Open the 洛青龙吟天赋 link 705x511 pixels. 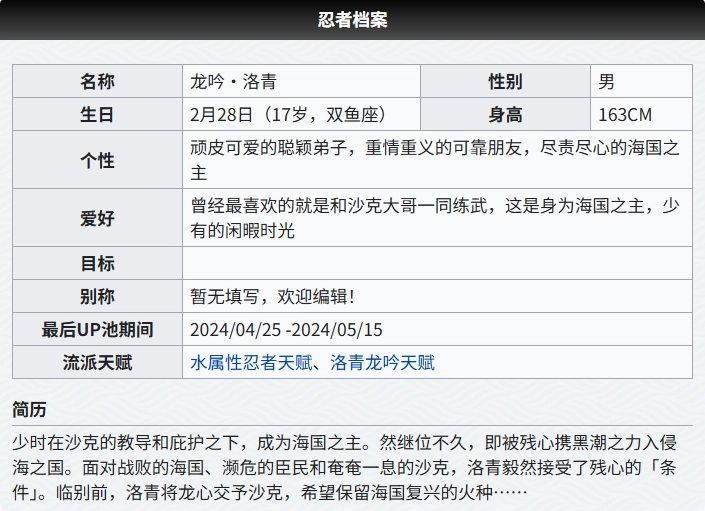click(x=382, y=363)
